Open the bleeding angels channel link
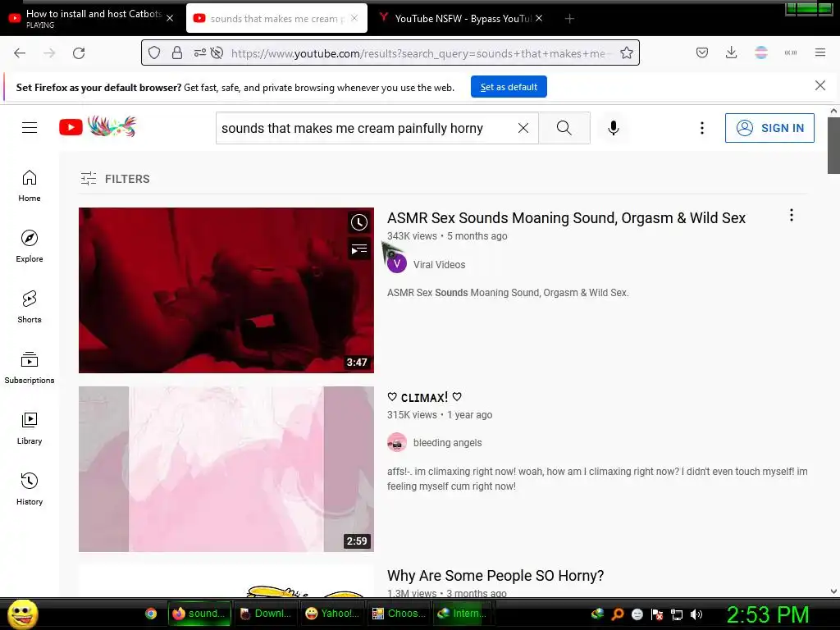840x630 pixels. (x=447, y=442)
